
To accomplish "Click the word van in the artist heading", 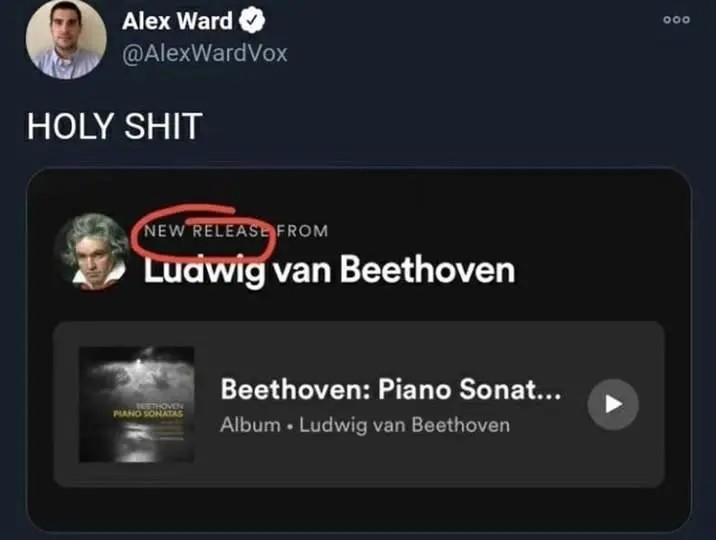I will click(303, 272).
